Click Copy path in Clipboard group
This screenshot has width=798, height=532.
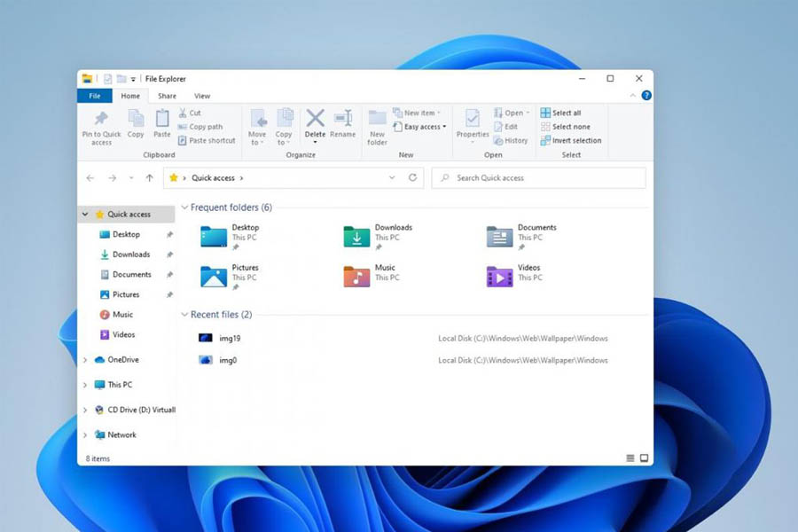tap(200, 126)
